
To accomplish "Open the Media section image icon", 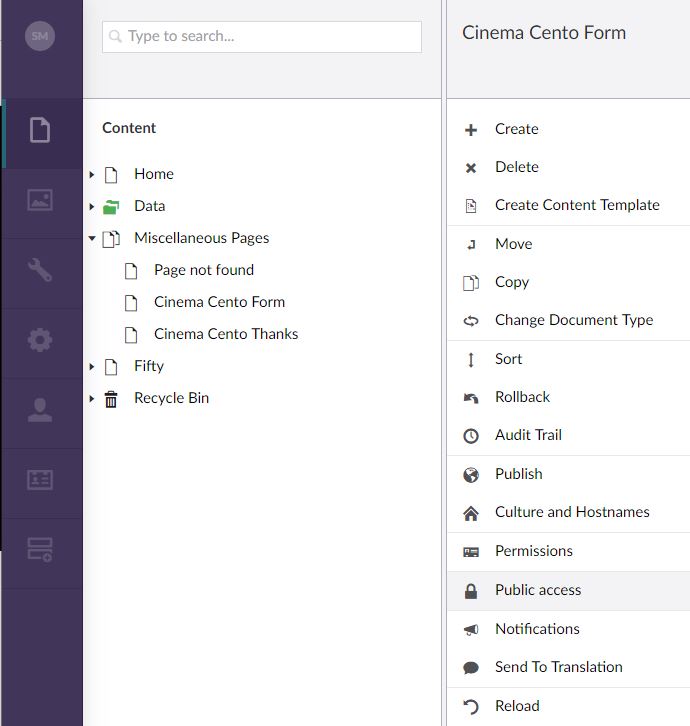I will tap(40, 200).
